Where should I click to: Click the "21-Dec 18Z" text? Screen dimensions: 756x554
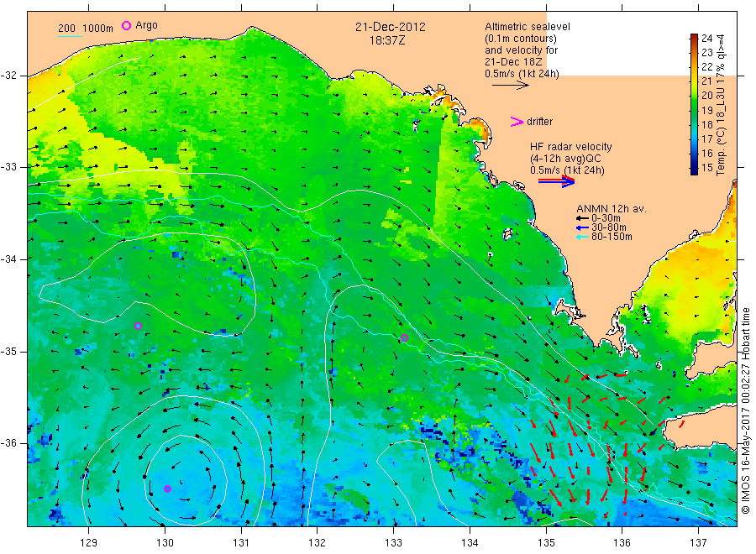point(513,62)
